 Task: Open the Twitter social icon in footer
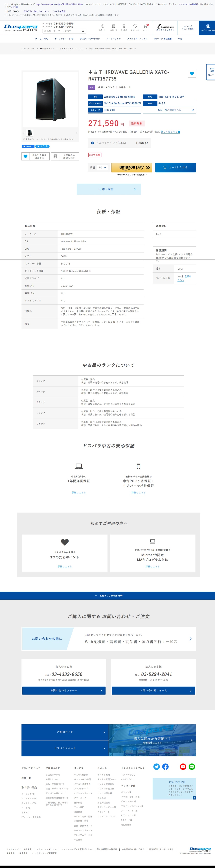pyautogui.click(x=157, y=767)
